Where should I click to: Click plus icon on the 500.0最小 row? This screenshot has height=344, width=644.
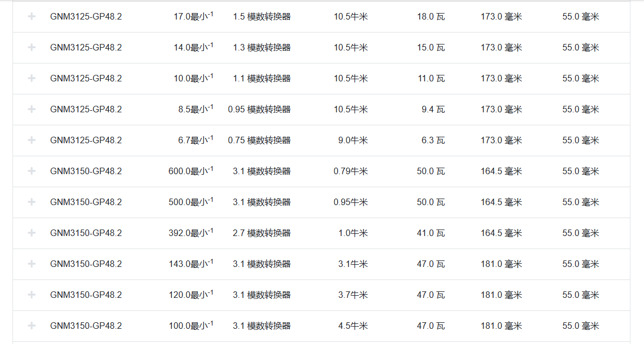(31, 202)
